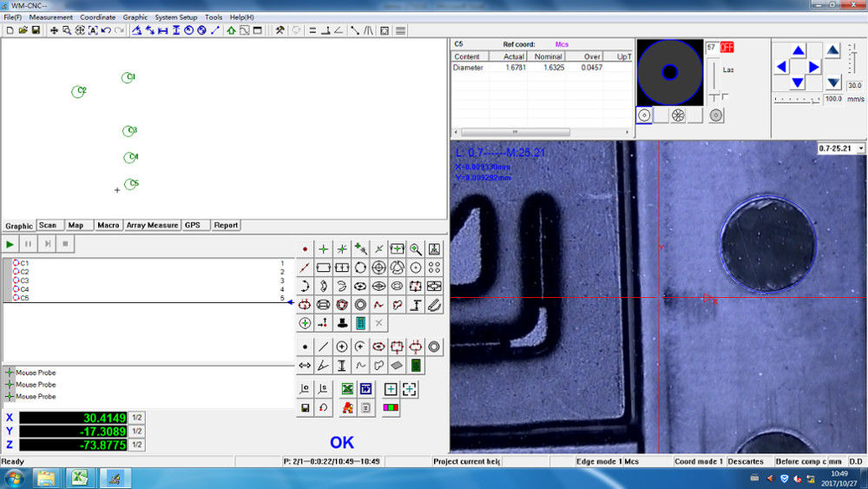
Task: Click the Save icon in the top toolbar
Action: click(36, 30)
